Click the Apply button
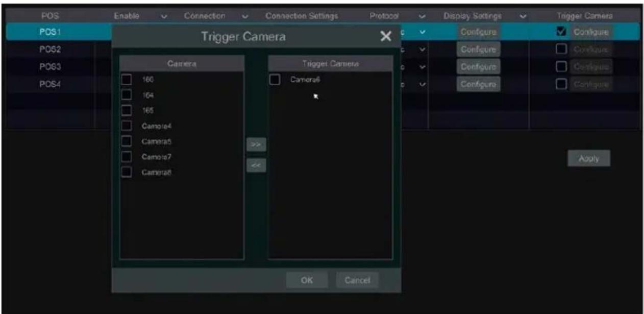Viewport: 644px width, 314px height. [588, 159]
